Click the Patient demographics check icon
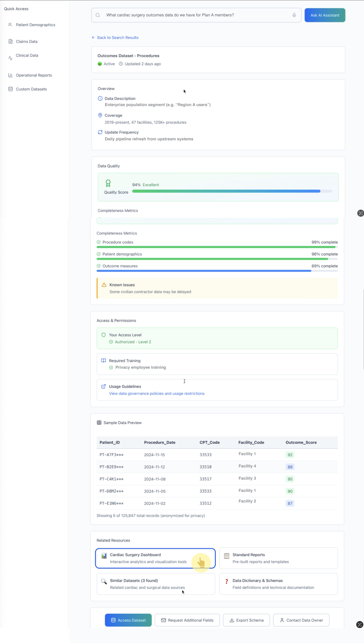 pos(99,254)
